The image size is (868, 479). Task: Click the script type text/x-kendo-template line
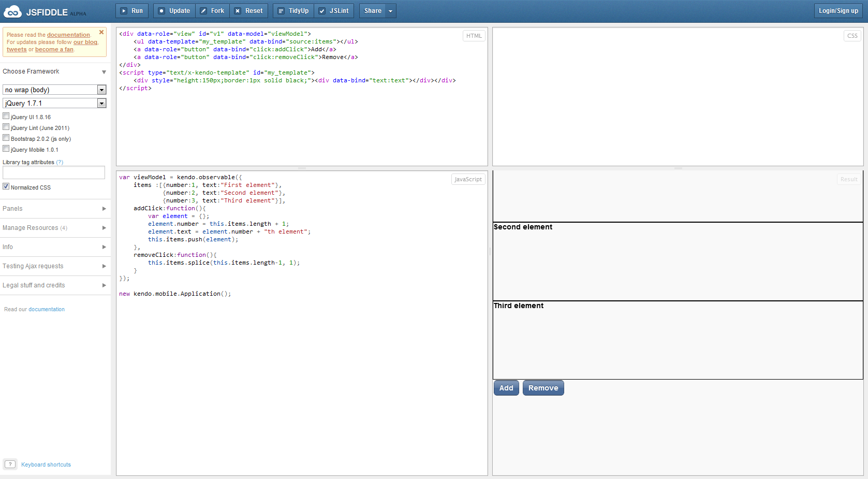tap(217, 72)
